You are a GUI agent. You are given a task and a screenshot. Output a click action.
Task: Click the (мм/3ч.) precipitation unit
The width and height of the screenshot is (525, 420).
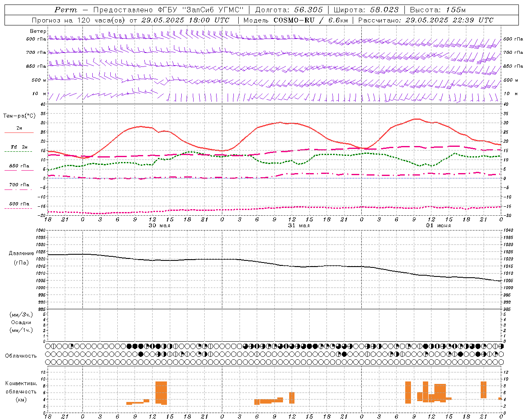[21, 315]
